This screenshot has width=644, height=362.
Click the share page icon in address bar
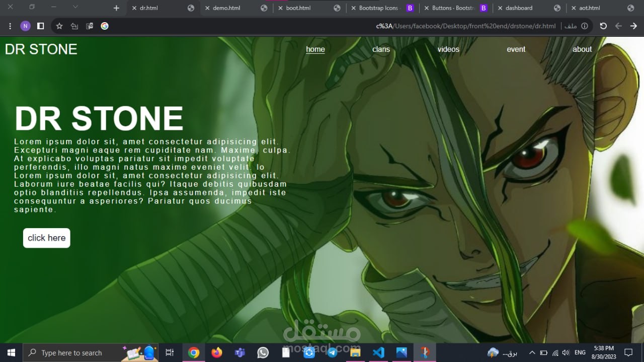(x=74, y=26)
